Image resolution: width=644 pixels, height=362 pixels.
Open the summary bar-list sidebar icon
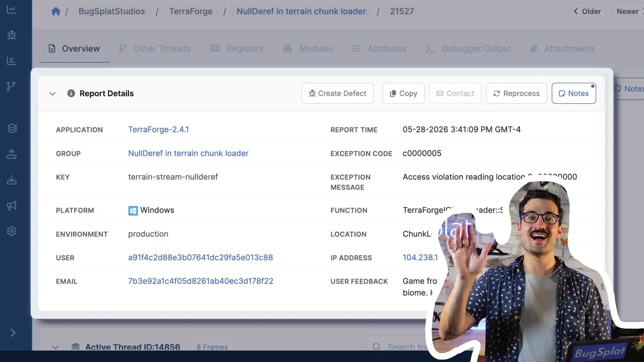pos(11,61)
